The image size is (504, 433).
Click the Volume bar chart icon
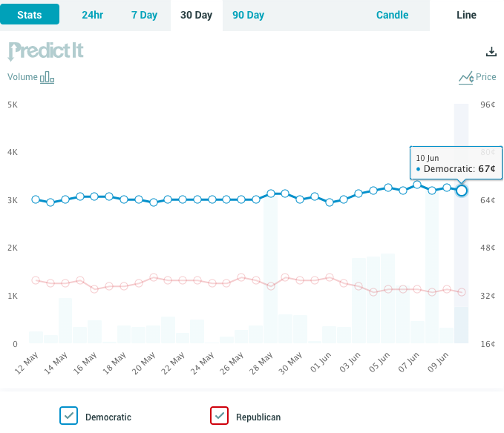[47, 77]
